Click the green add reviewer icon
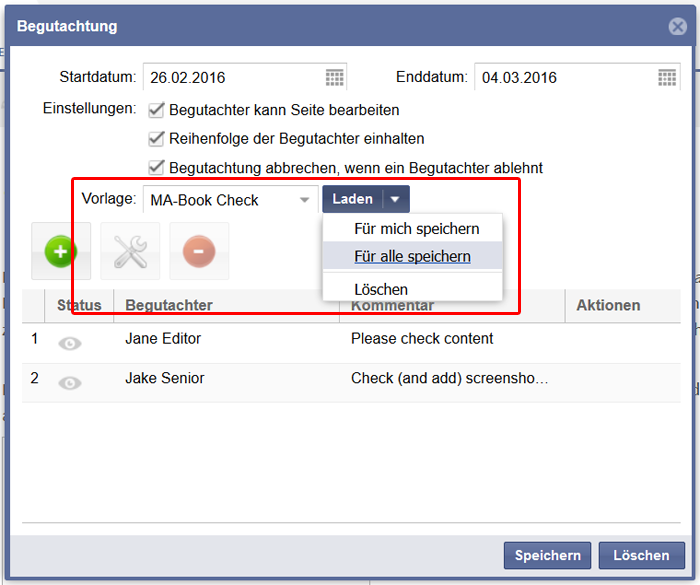Image resolution: width=700 pixels, height=585 pixels. [61, 251]
